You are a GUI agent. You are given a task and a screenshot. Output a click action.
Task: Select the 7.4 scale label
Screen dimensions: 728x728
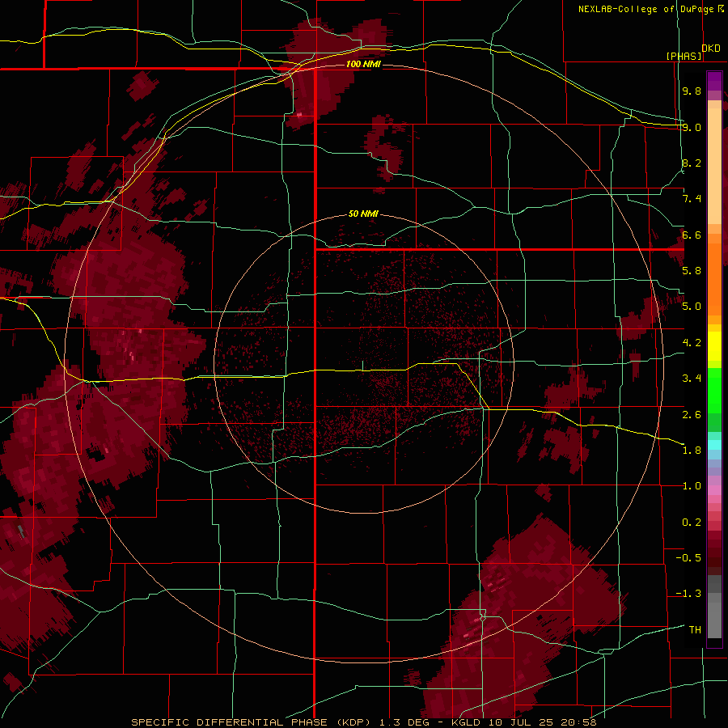click(692, 199)
